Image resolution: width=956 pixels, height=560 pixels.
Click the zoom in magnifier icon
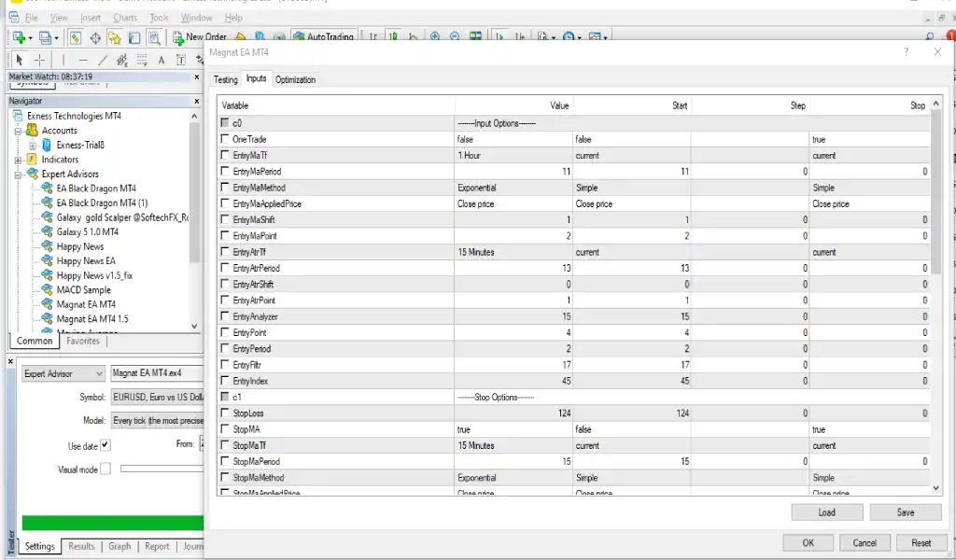point(435,37)
